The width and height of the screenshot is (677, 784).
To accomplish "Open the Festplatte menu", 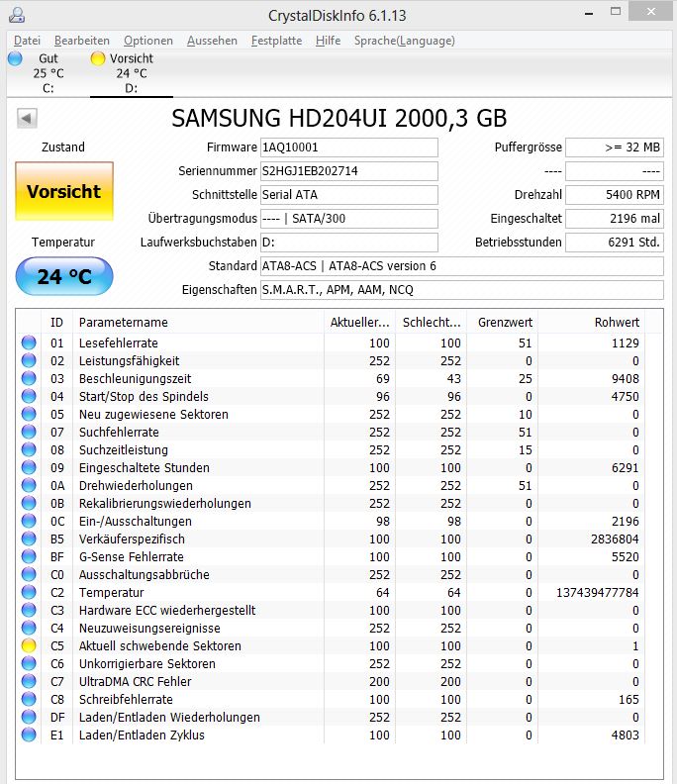I will pos(276,41).
